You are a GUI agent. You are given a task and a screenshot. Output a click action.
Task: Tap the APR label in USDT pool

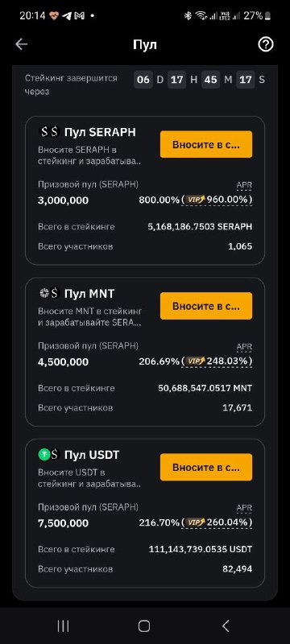[244, 508]
